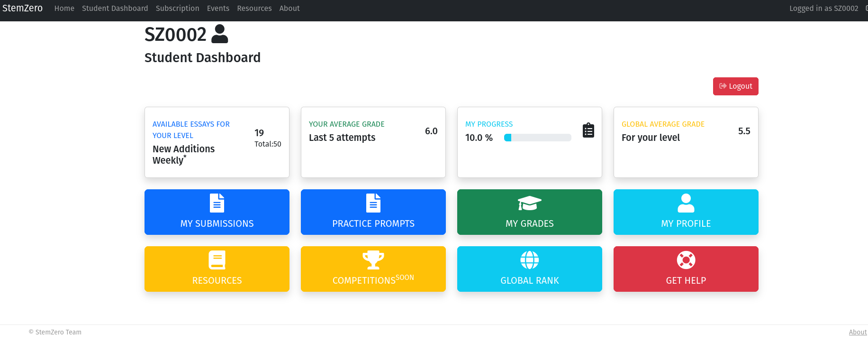Screen dimensions: 868x343
Task: Open the yellow RESOURCES tile
Action: pyautogui.click(x=217, y=269)
